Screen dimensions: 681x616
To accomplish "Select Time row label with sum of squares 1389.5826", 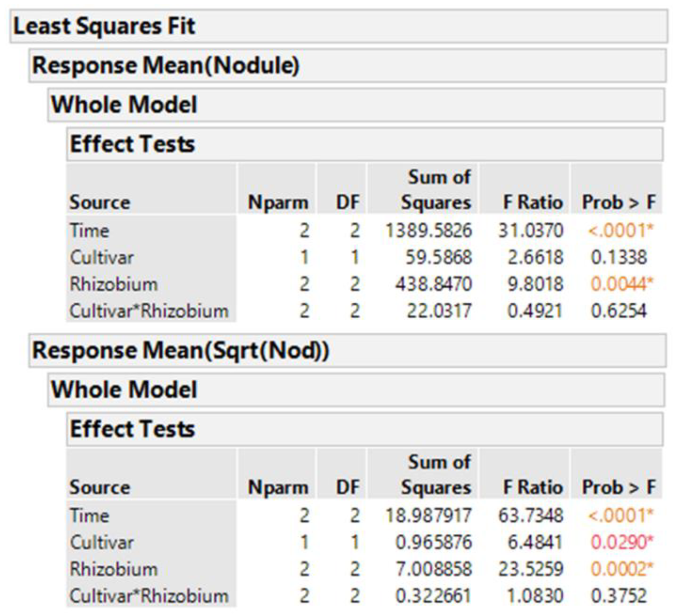I will [90, 231].
